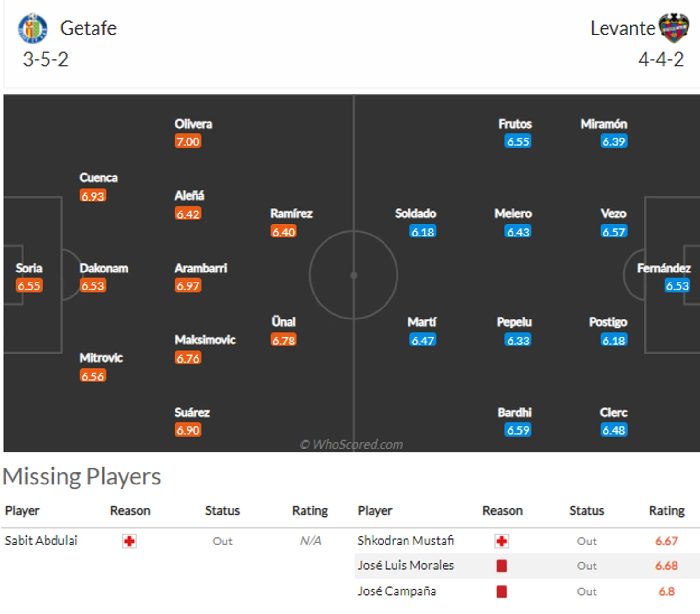700x614 pixels.
Task: Click the Getafe team name
Action: click(88, 28)
